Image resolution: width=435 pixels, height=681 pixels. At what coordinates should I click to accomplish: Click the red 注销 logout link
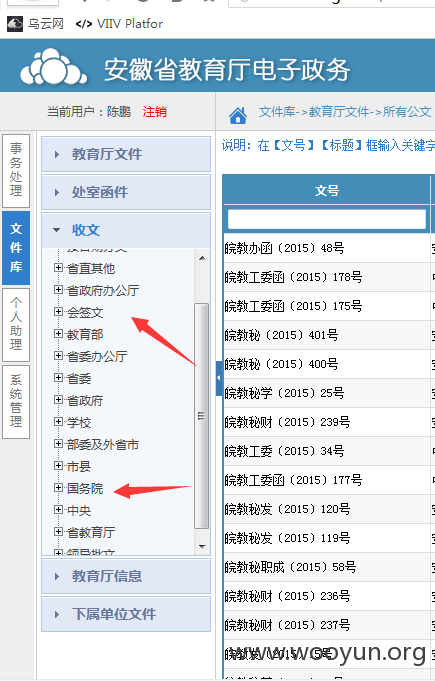tap(155, 112)
